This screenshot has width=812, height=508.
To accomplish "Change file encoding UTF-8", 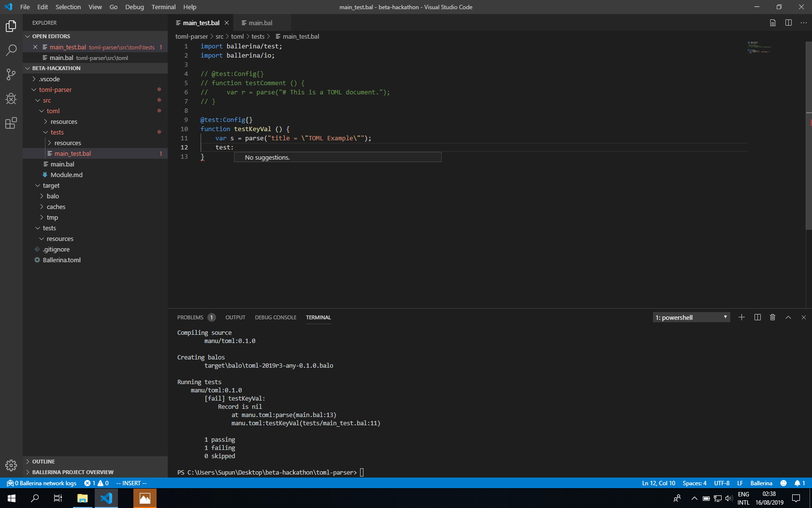I will coord(722,483).
